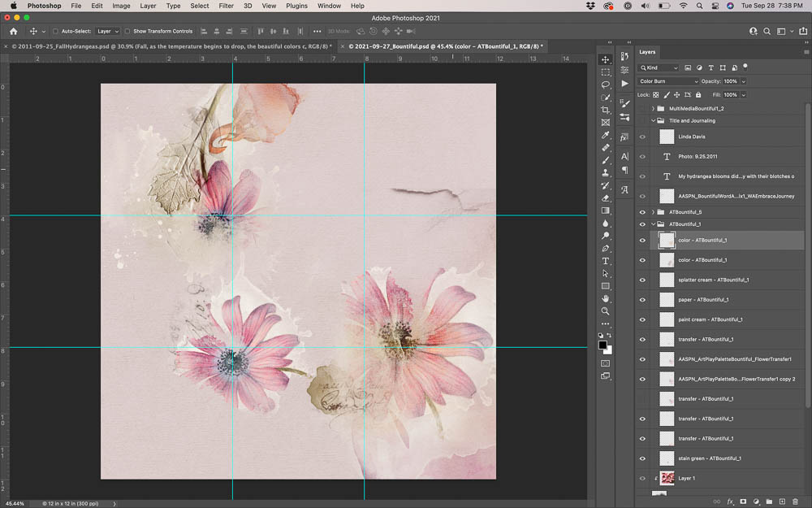Open the History panel icon
Screen dimensions: 812x508
pyautogui.click(x=624, y=57)
